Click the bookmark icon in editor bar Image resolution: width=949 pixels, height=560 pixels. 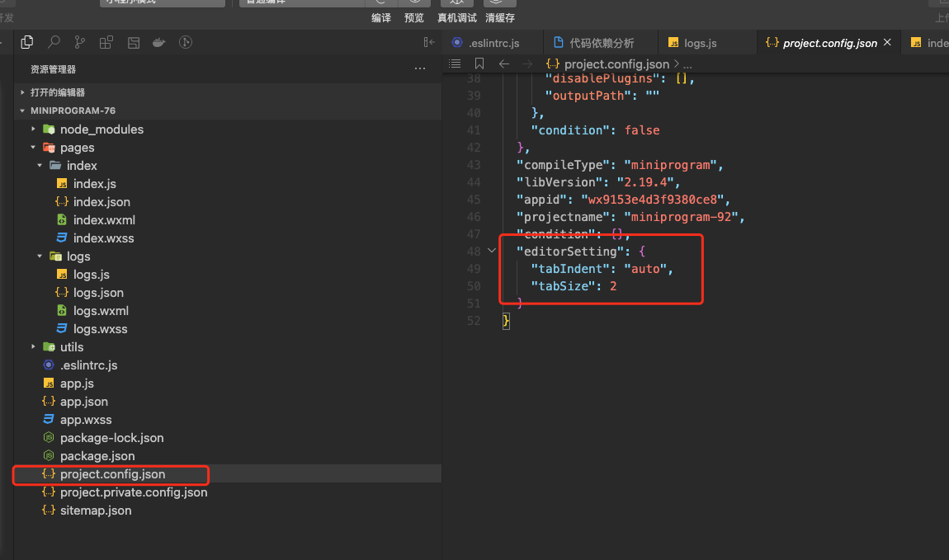[479, 64]
